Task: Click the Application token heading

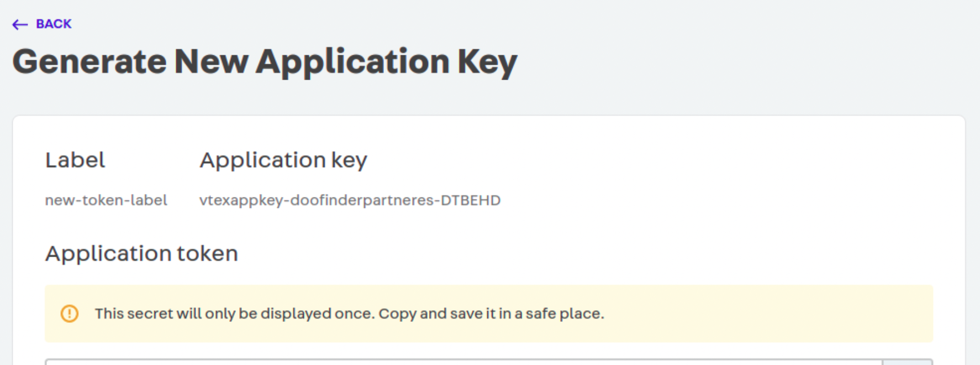Action: [141, 253]
